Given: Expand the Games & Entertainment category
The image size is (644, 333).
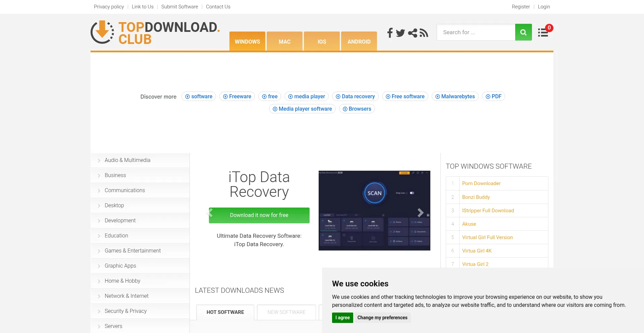Looking at the screenshot, I should click(x=132, y=251).
